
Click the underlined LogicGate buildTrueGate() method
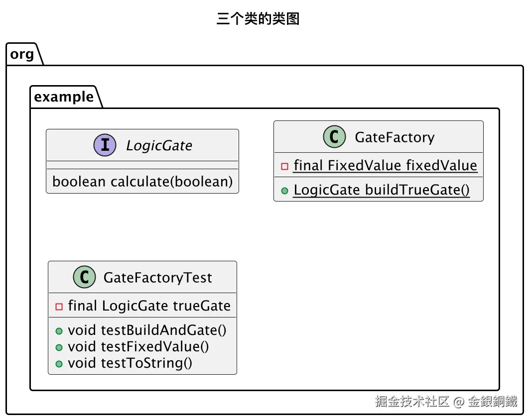pyautogui.click(x=382, y=190)
